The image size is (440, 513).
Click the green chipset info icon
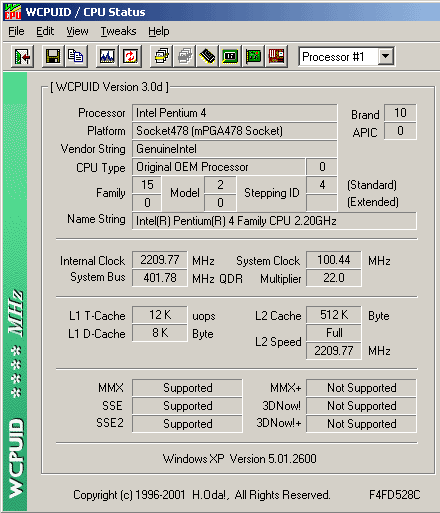click(x=230, y=56)
